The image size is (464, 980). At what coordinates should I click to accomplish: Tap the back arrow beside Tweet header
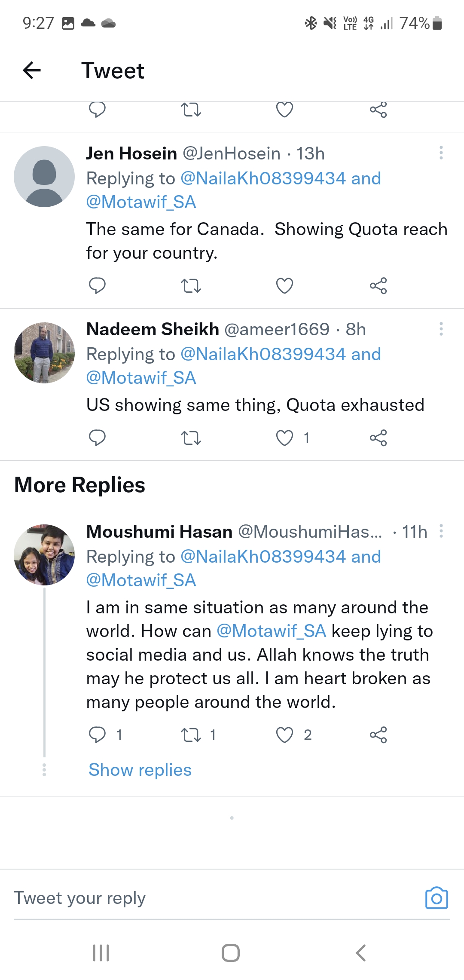(32, 70)
